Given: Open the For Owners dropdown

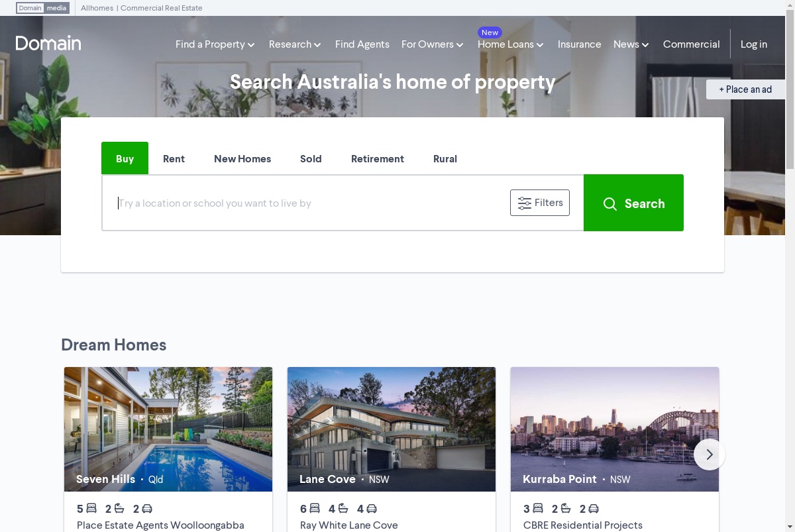Looking at the screenshot, I should point(433,44).
